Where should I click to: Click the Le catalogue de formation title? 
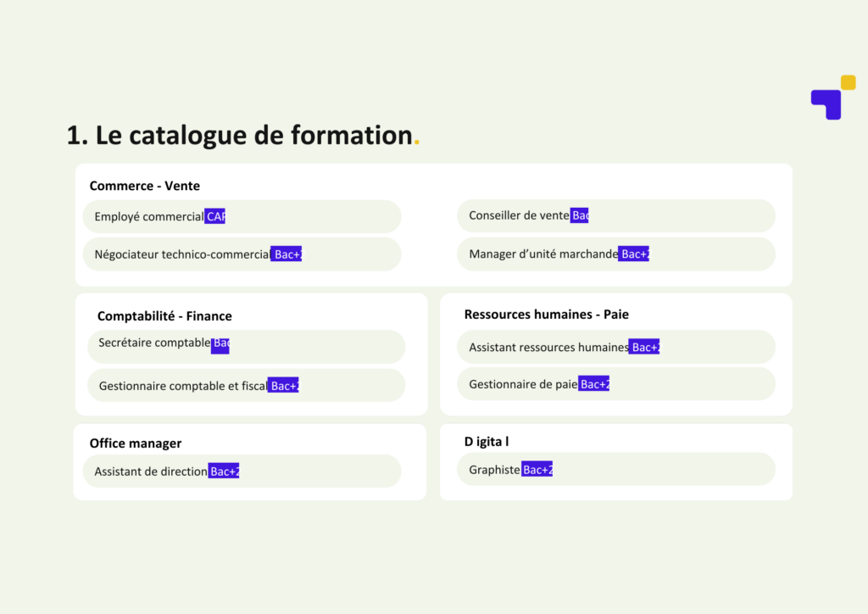[239, 135]
